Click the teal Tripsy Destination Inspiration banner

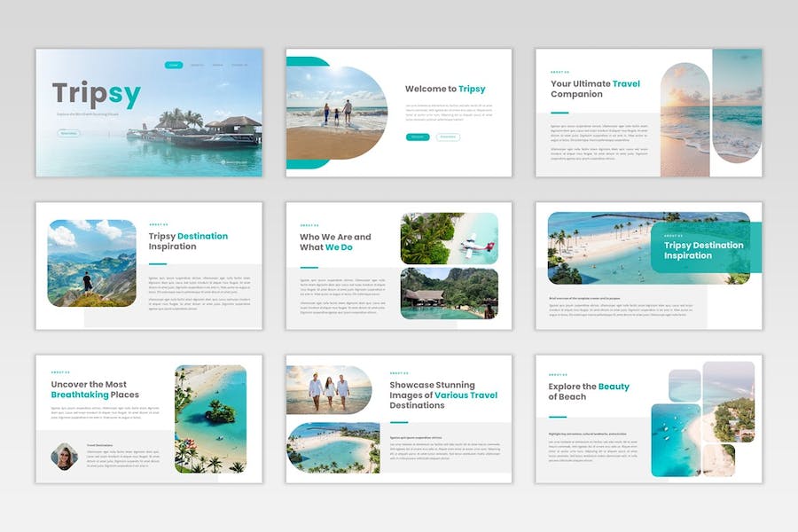pyautogui.click(x=705, y=250)
